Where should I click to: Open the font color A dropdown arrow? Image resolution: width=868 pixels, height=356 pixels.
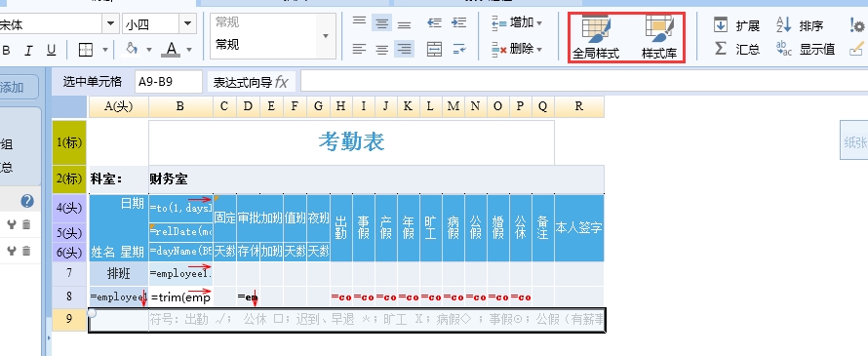(190, 50)
